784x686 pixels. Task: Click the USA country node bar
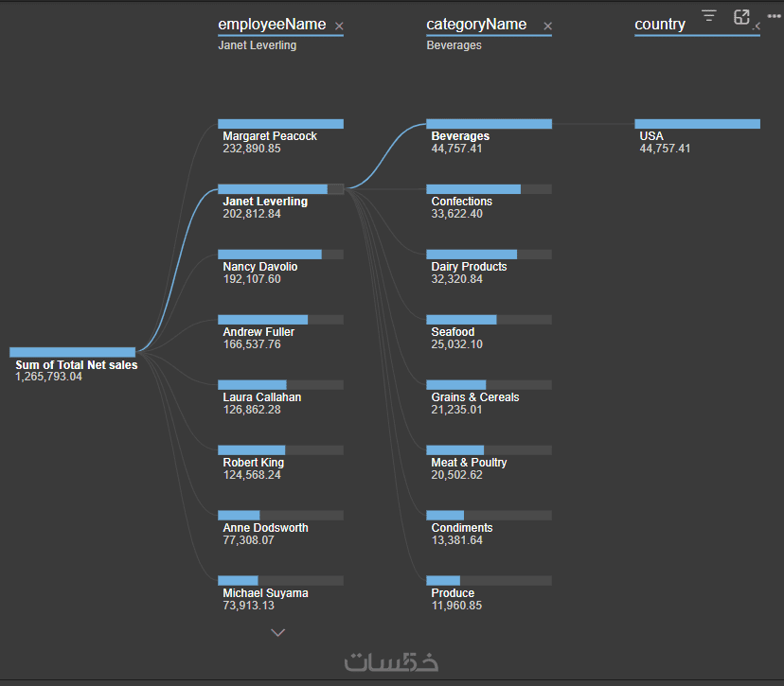tap(697, 124)
